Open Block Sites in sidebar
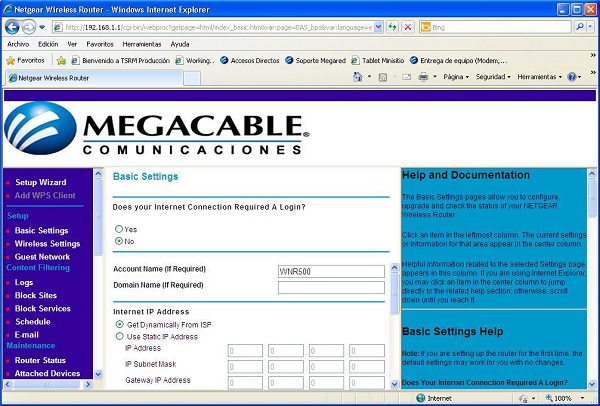The image size is (600, 406). coord(36,295)
